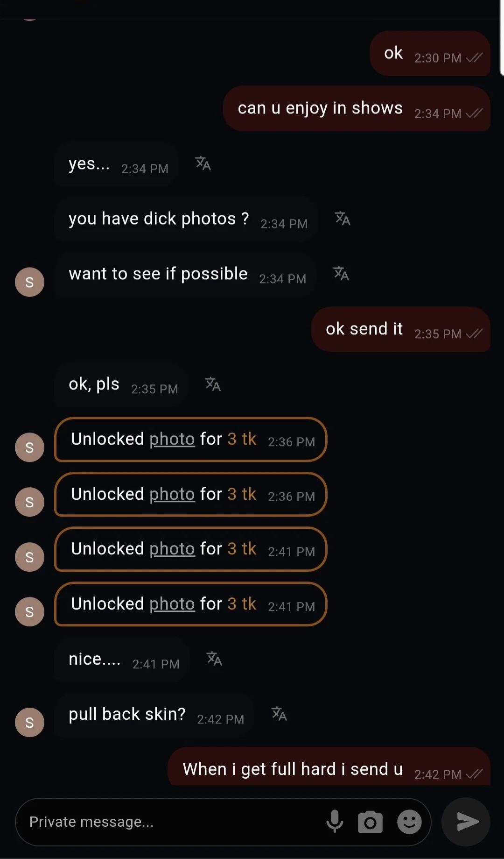
Task: Translate the "pull back skin?" message
Action: [x=279, y=714]
